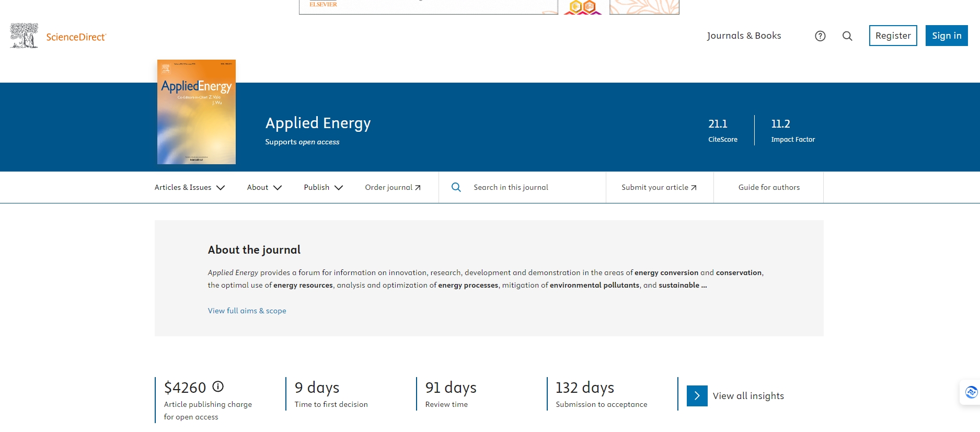The width and height of the screenshot is (980, 432).
Task: Click the $4260 publishing charge value
Action: tap(185, 388)
